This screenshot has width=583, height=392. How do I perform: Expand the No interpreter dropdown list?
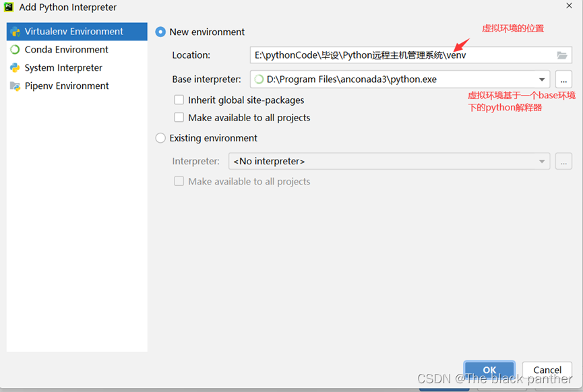click(x=542, y=161)
